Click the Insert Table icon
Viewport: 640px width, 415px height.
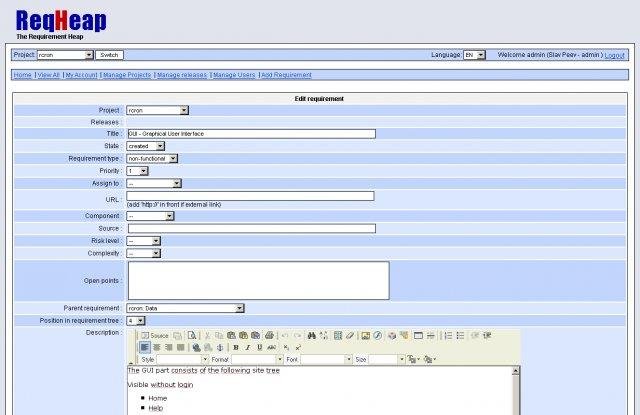coord(418,335)
